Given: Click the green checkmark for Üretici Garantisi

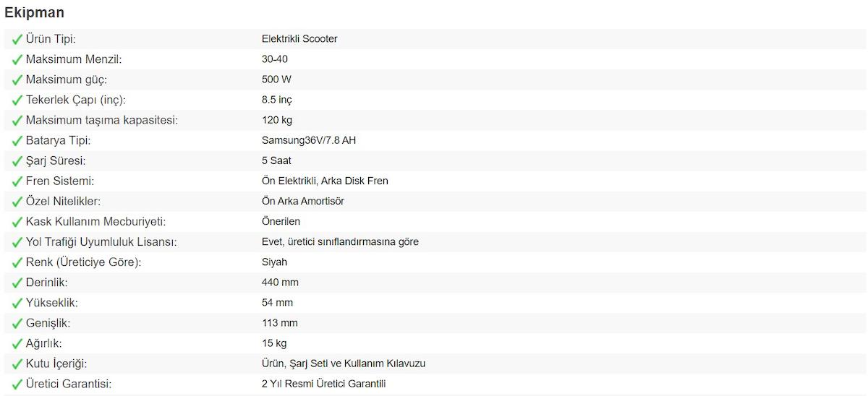Looking at the screenshot, I should click(x=17, y=384).
